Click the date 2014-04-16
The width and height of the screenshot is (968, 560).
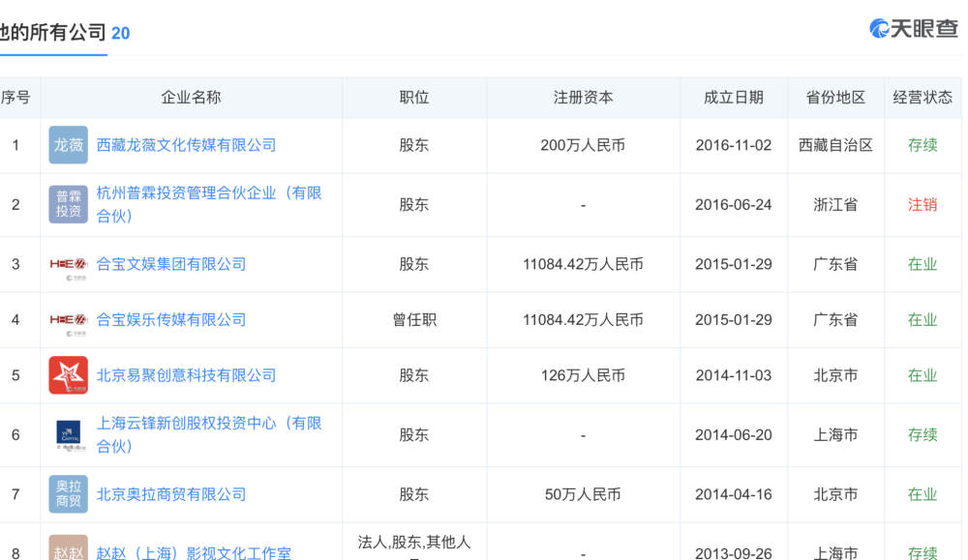click(734, 494)
